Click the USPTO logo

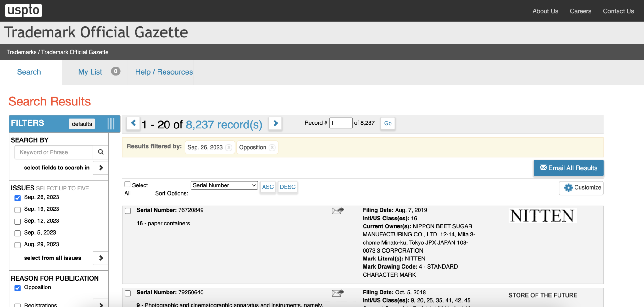tap(24, 10)
